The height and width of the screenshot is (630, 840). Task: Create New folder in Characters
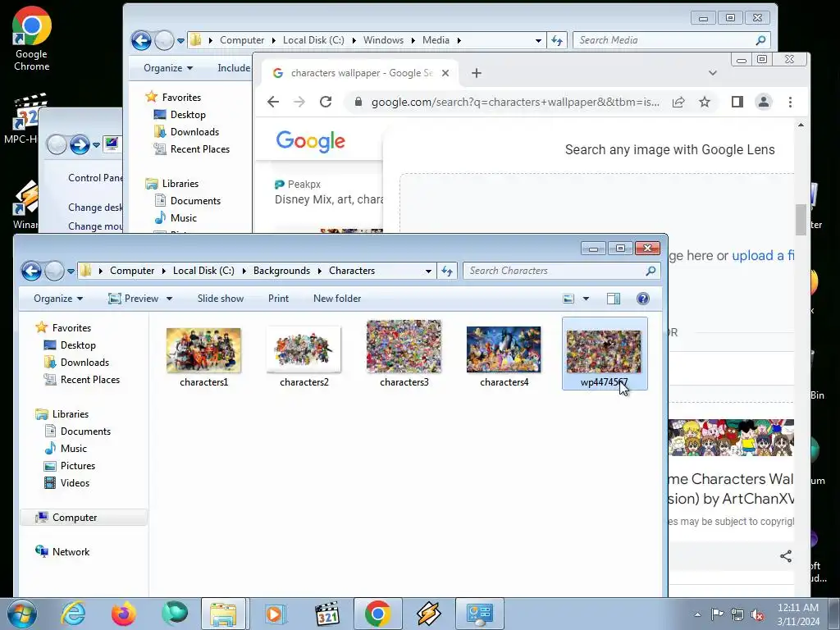pos(337,299)
